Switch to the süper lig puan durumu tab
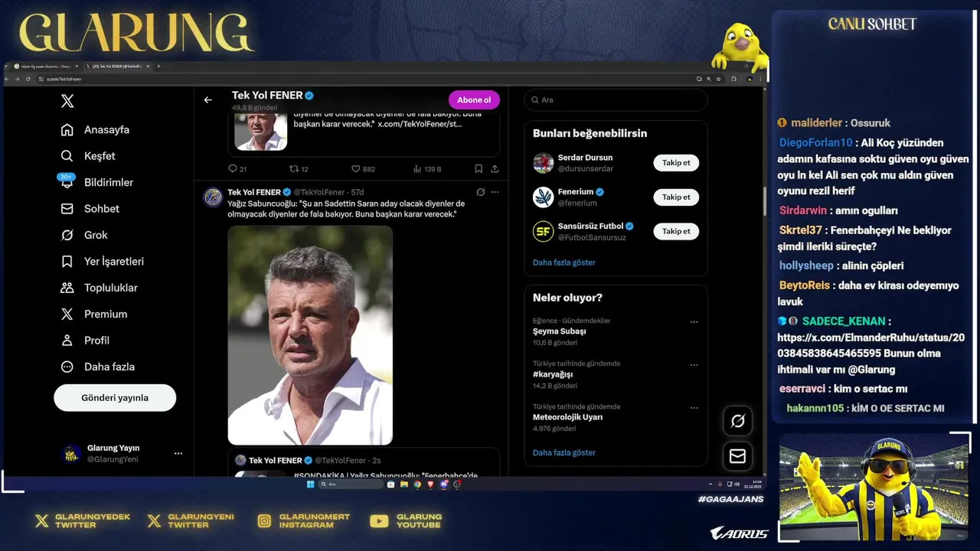The width and height of the screenshot is (980, 551). 46,67
